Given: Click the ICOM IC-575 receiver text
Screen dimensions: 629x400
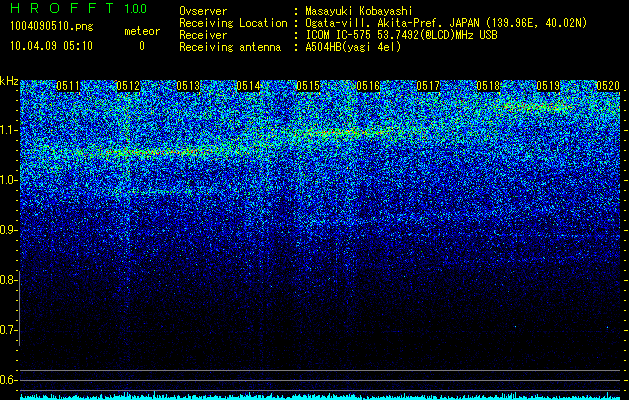Looking at the screenshot, I should (x=401, y=35).
